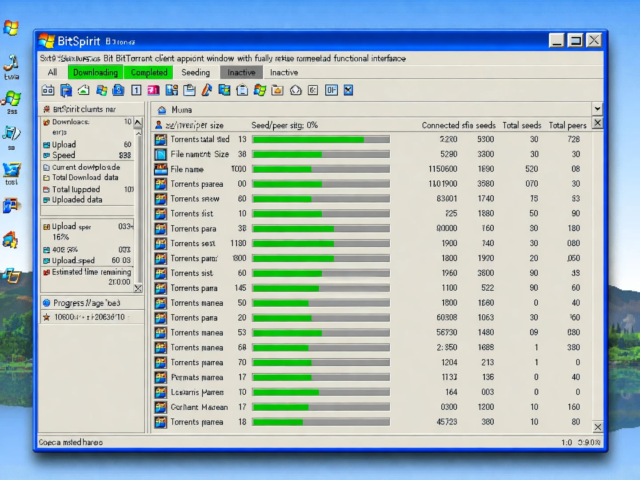640x480 pixels.
Task: Click the house icon next to 'Muna'
Action: click(162, 110)
